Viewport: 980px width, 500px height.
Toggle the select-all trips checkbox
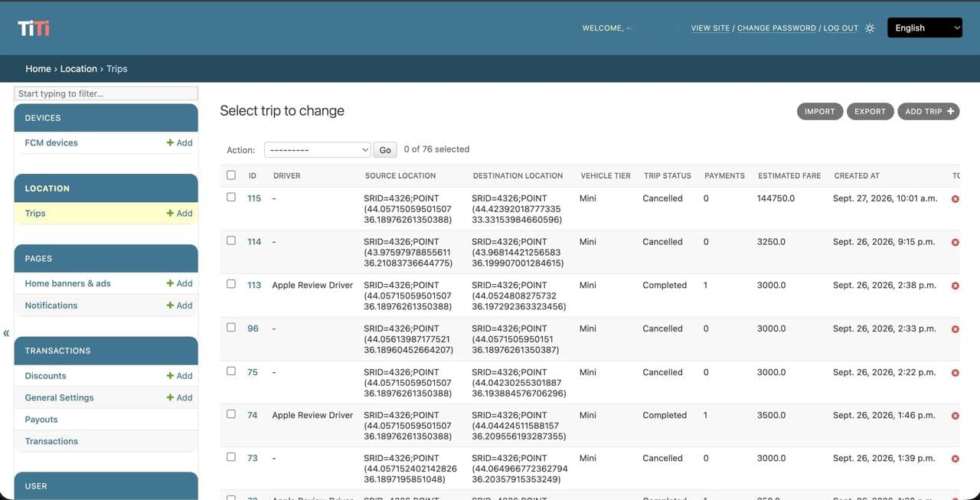click(x=231, y=175)
